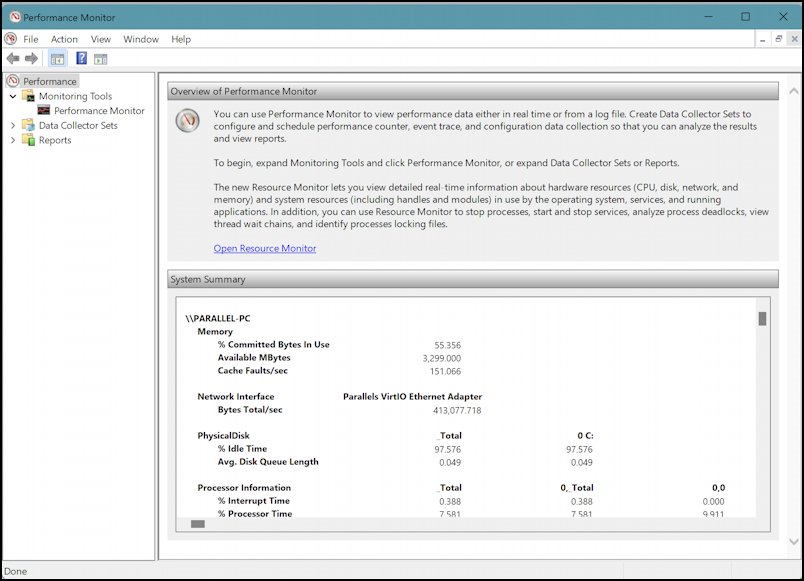Viewport: 804px width, 581px height.
Task: Click the % Committed Bytes In Use counter
Action: click(x=273, y=345)
